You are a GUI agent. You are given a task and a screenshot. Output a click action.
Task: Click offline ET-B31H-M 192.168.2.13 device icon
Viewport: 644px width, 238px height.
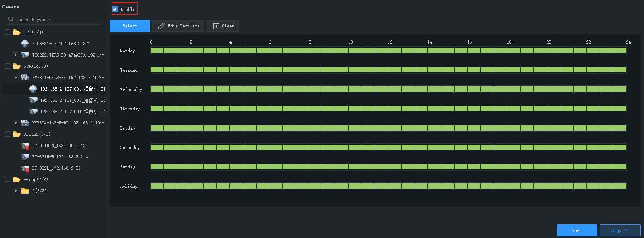pos(25,145)
